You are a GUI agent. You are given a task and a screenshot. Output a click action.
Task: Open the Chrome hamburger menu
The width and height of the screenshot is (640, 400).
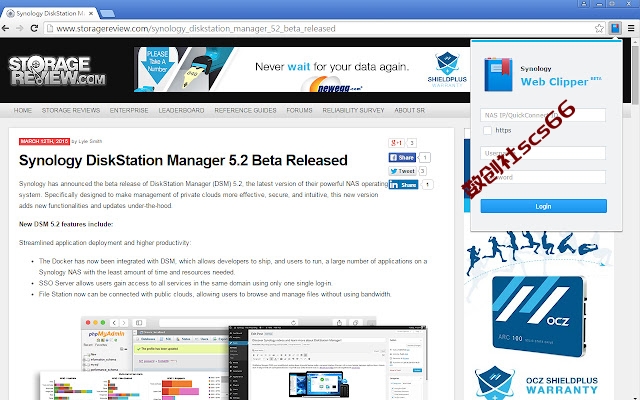point(631,28)
